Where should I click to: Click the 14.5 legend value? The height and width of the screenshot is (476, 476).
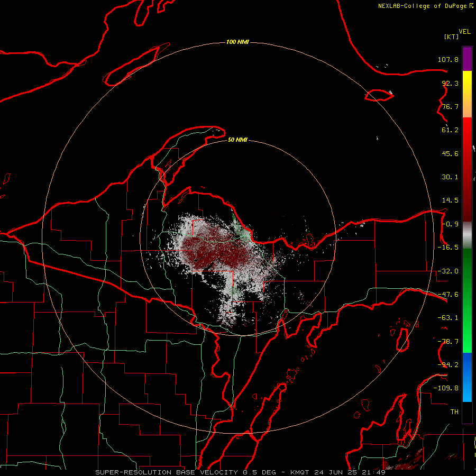coord(450,200)
